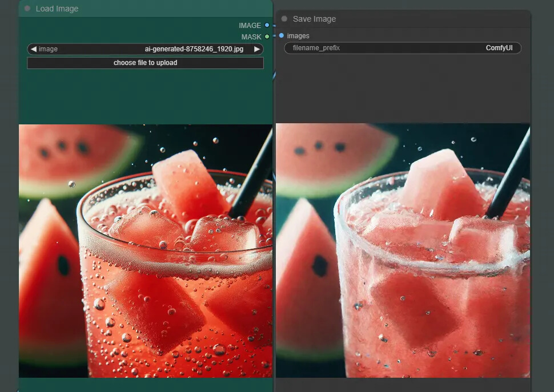This screenshot has height=392, width=554.
Task: Click the output preview in Save Image
Action: click(403, 251)
